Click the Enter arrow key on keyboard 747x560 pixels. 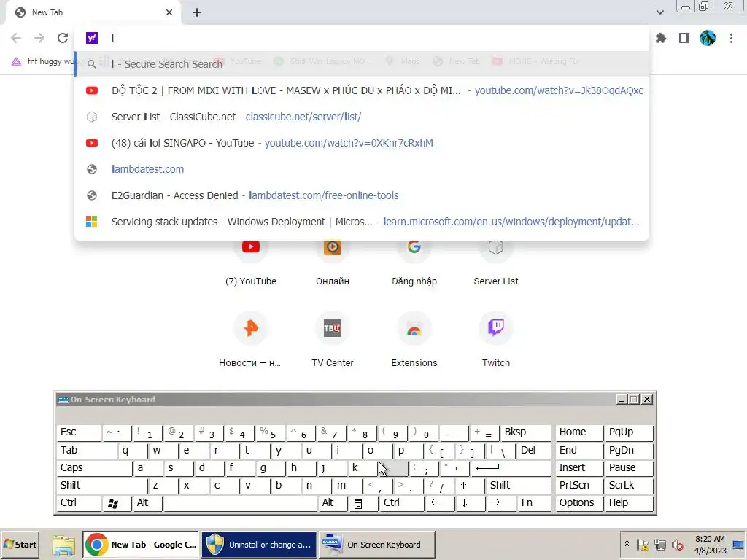click(510, 467)
